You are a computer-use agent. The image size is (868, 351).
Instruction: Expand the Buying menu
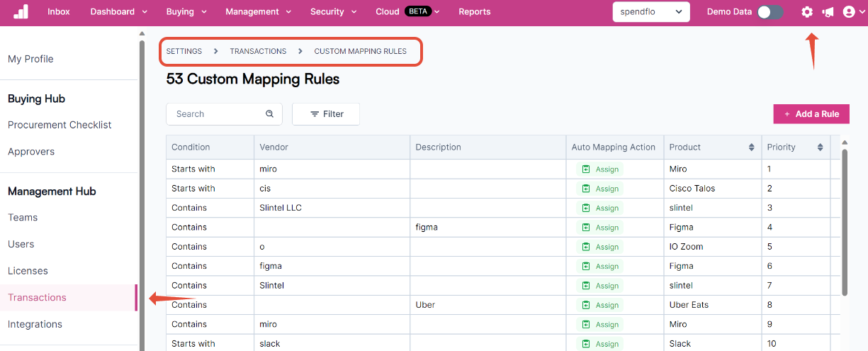(x=186, y=12)
